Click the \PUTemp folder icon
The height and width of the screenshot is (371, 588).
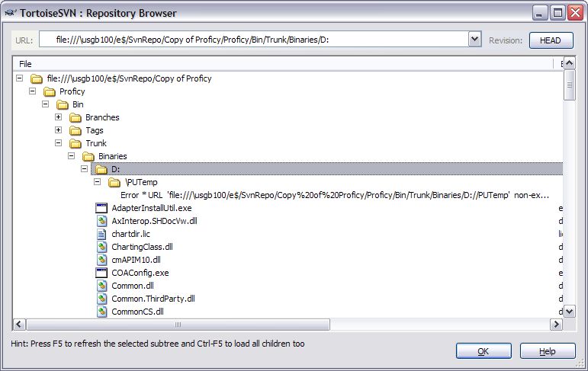tap(114, 183)
